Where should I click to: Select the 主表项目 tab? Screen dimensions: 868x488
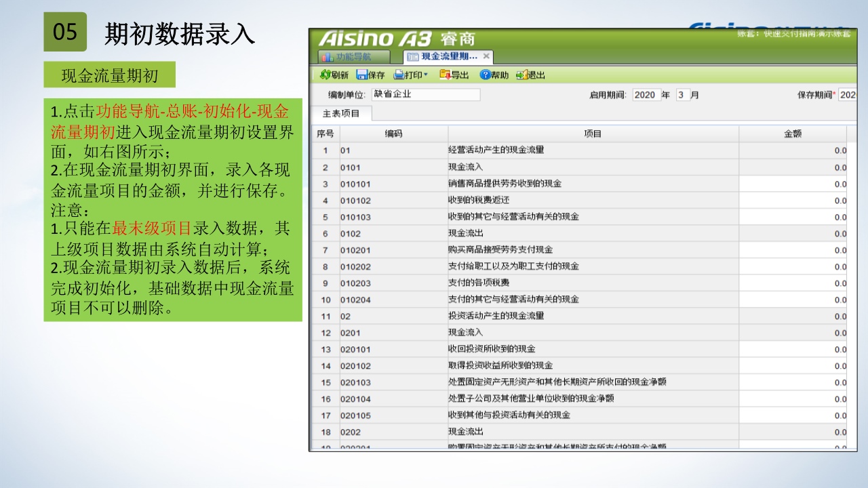pos(341,113)
